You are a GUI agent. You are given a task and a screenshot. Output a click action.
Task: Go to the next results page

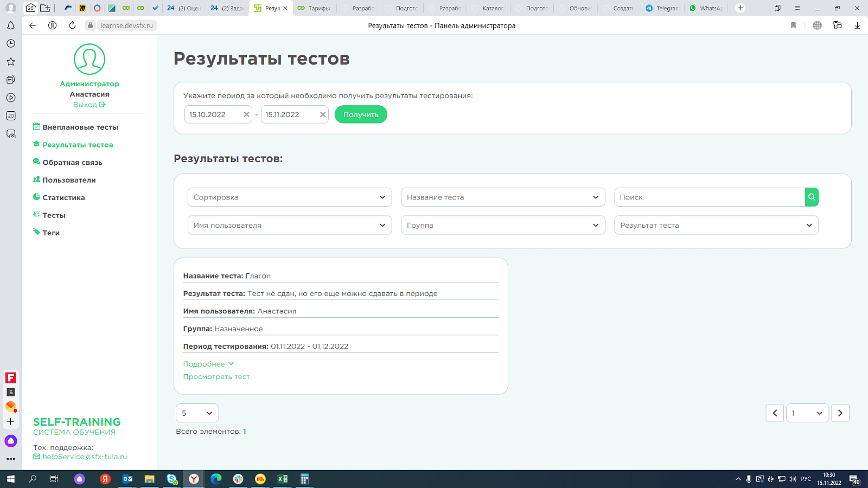pos(840,413)
